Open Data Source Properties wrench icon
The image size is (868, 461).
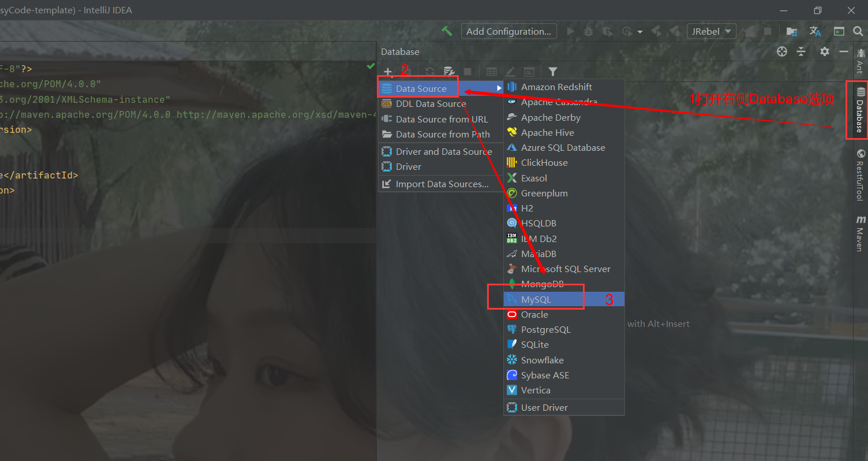click(x=448, y=72)
